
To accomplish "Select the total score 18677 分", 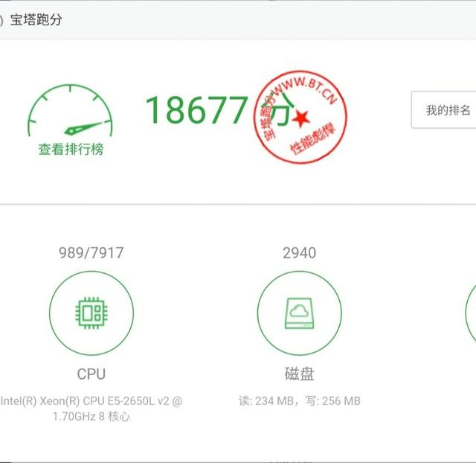I will point(221,109).
